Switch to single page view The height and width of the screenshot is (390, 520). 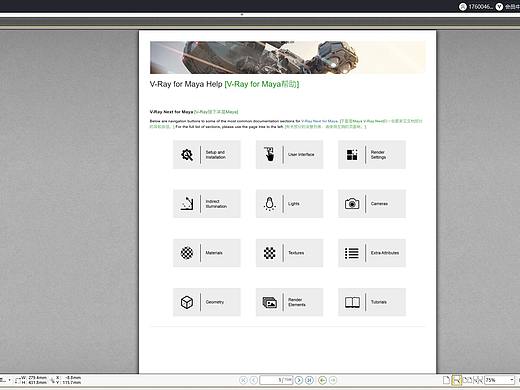coord(446,380)
